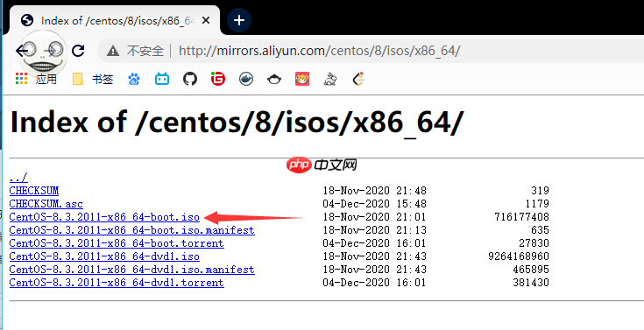The height and width of the screenshot is (330, 644).
Task: Click the file size 27830
Action: 534,243
